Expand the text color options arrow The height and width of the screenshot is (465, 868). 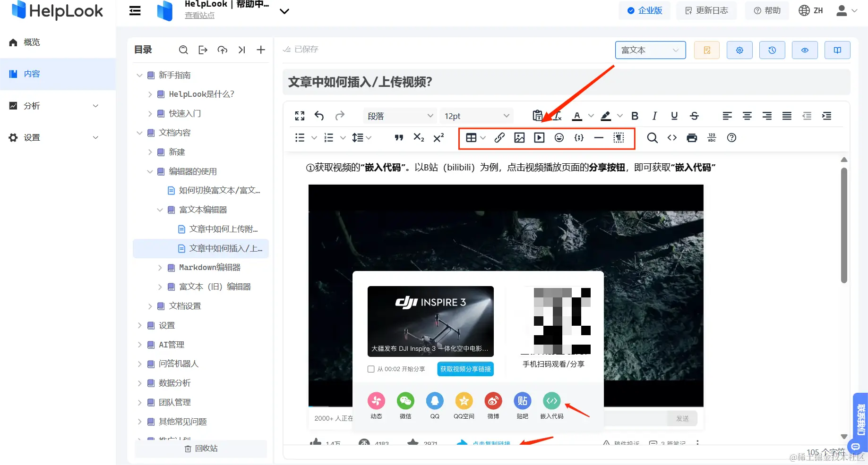591,116
